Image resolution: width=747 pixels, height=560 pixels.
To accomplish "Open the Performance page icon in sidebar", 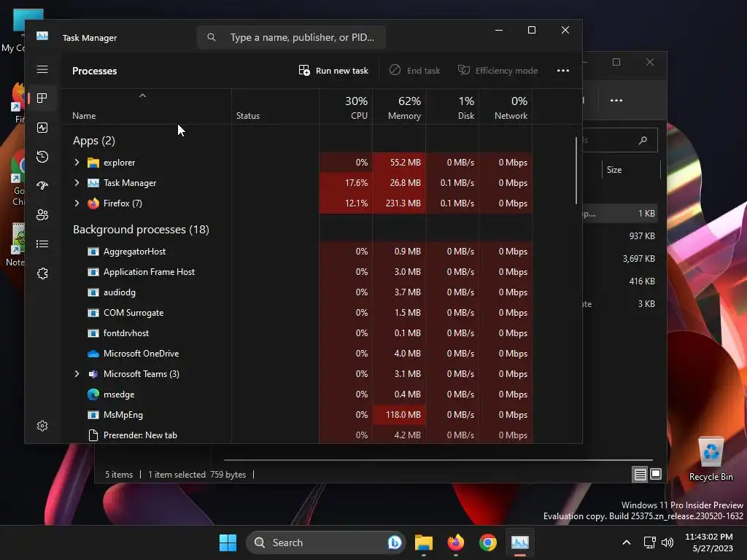I will pos(42,128).
